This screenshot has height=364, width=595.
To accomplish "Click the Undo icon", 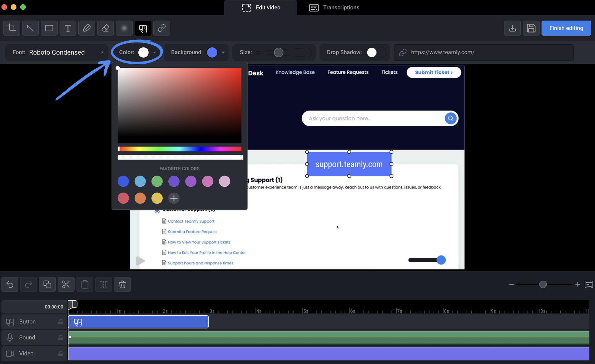I will tap(10, 284).
